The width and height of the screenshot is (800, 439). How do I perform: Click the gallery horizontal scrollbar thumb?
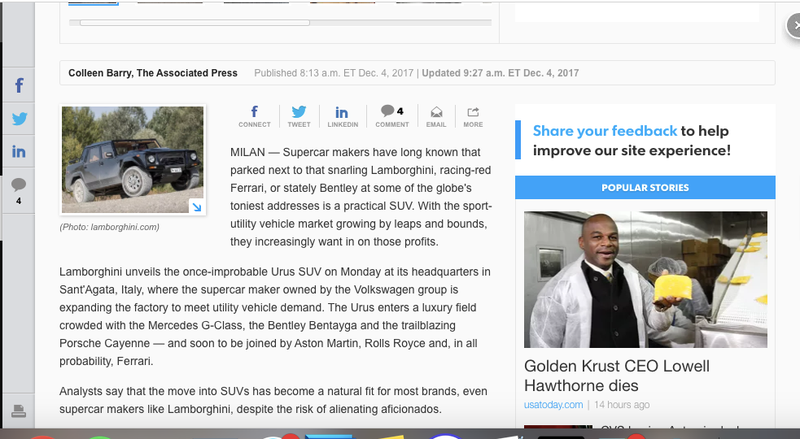tap(194, 22)
